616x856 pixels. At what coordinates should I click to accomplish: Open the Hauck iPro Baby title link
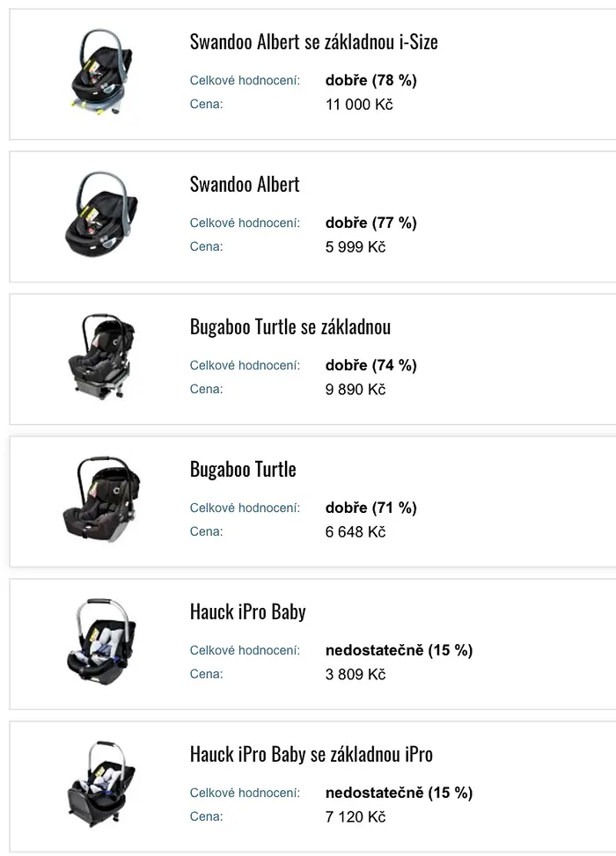pos(247,612)
